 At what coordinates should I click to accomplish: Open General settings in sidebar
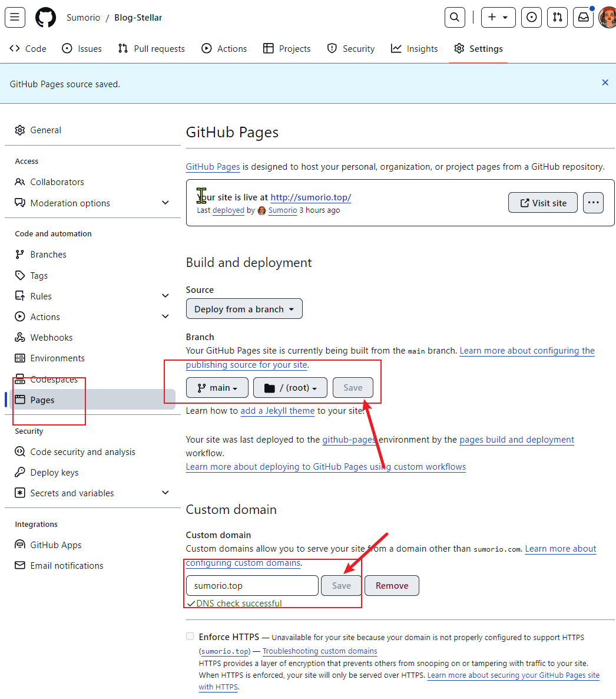[92, 130]
